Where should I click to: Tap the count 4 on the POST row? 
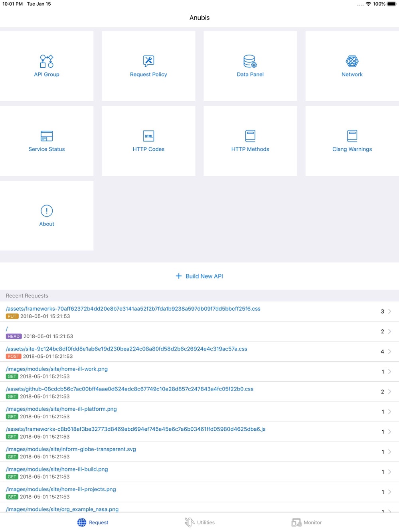click(382, 351)
